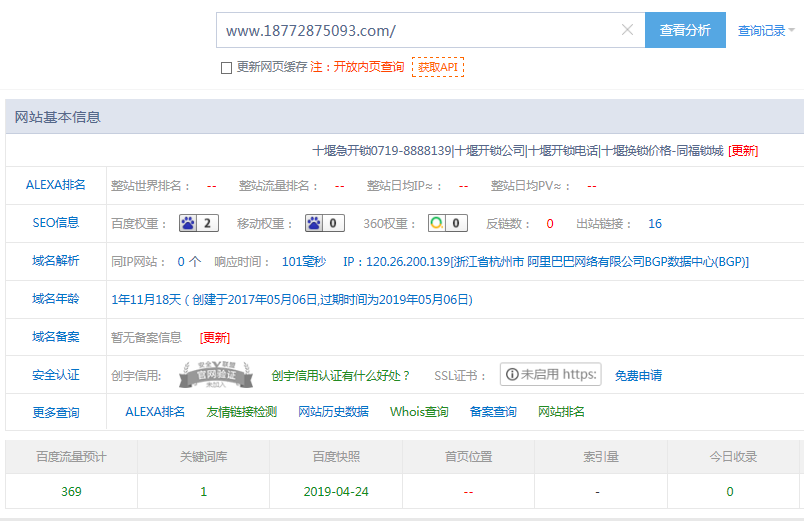This screenshot has width=804, height=521.
Task: Click the 免费申请 SSL link
Action: 638,376
